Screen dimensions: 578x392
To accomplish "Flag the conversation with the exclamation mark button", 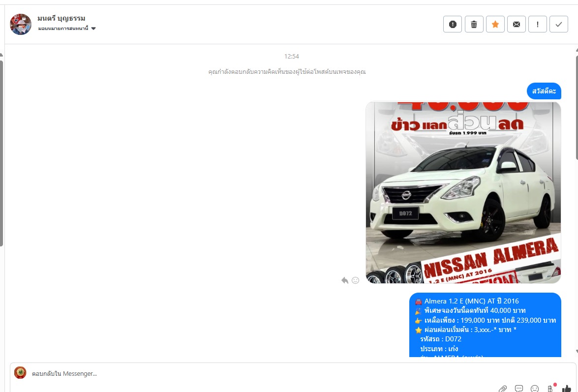I will [538, 24].
